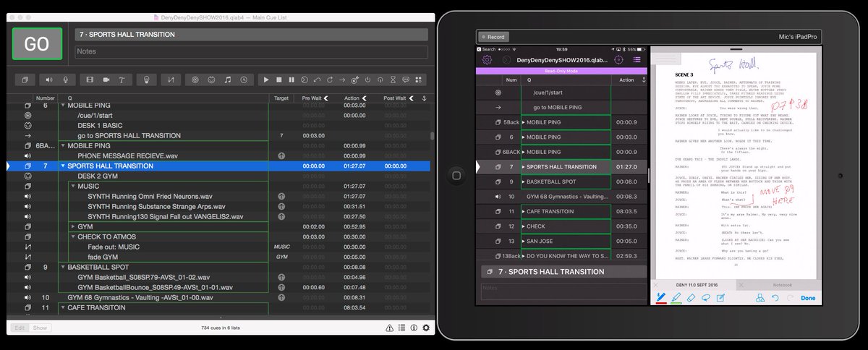Screen dimensions: 868x350
Task: Click the big green GO button
Action: [x=37, y=43]
